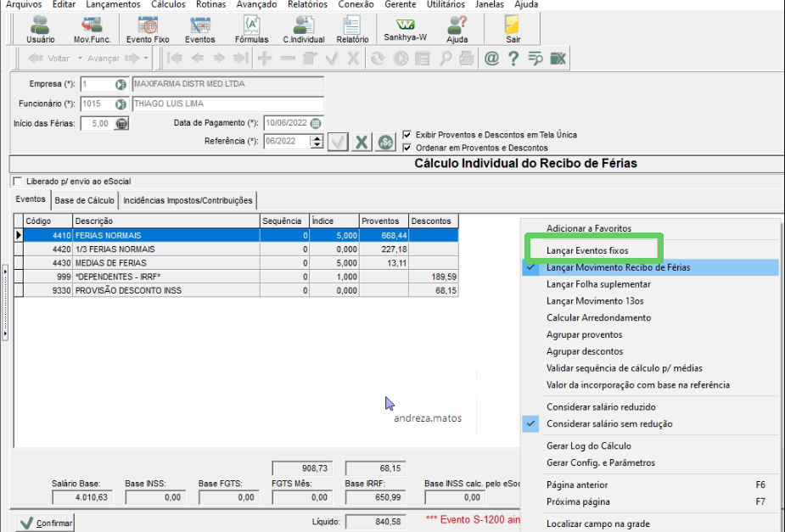
Task: Check Liberado p/ envio ao eSocial
Action: coord(18,182)
